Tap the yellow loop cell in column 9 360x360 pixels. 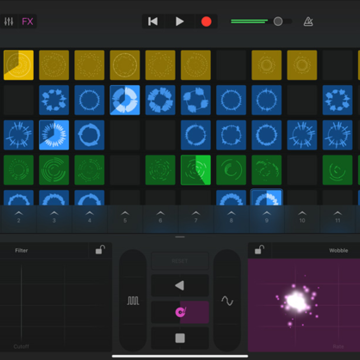[267, 65]
